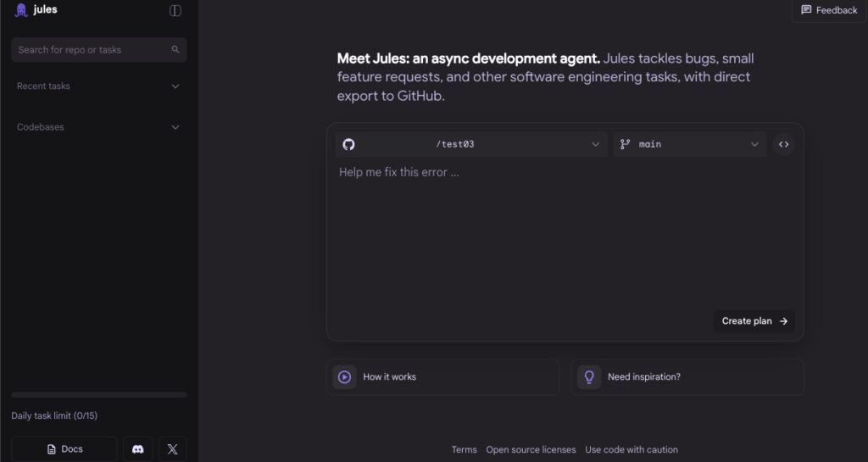The width and height of the screenshot is (868, 462).
Task: Open the Terms link
Action: (464, 450)
